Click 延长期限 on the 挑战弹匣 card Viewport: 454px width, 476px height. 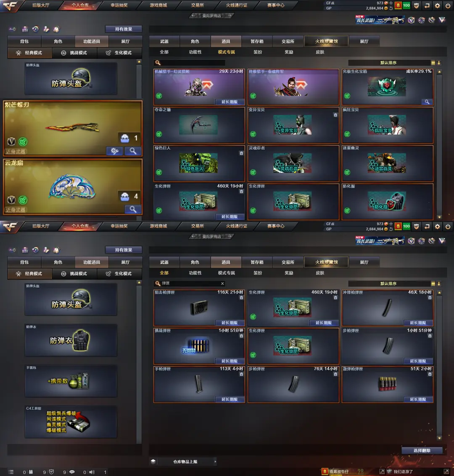click(x=230, y=361)
